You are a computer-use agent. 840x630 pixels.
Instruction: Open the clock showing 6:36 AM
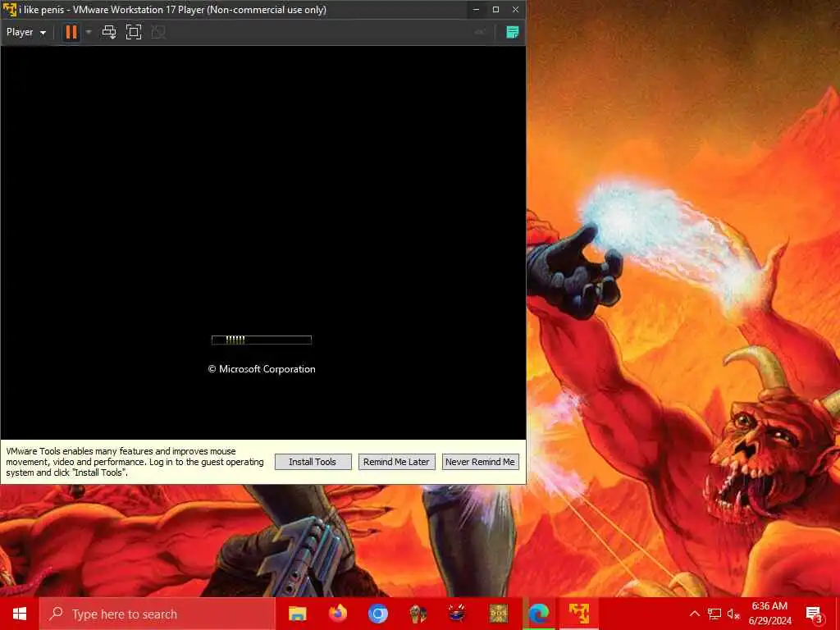(x=769, y=614)
